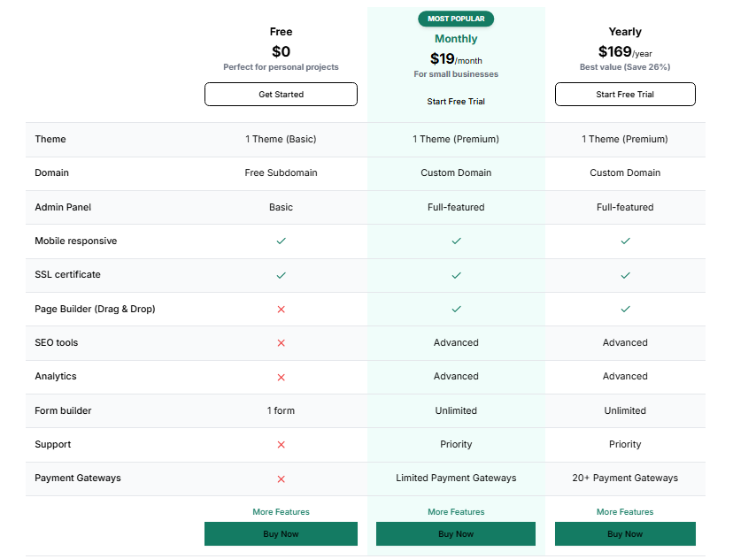Image resolution: width=756 pixels, height=559 pixels.
Task: Open More Features for the Free plan
Action: pos(281,511)
